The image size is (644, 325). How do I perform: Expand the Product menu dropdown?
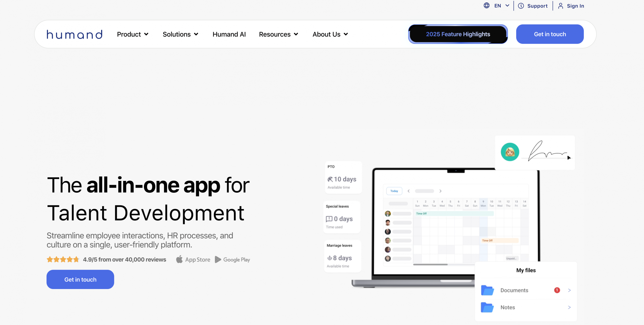click(x=133, y=34)
